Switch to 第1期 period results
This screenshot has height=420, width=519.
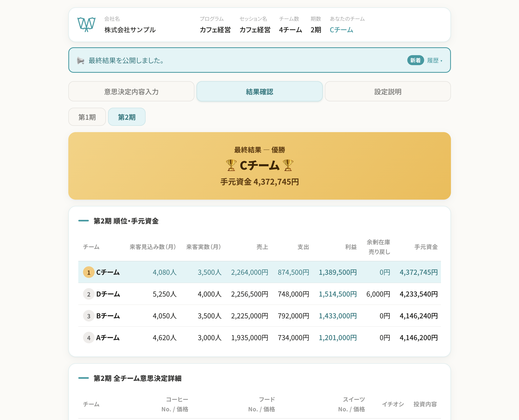pyautogui.click(x=87, y=117)
